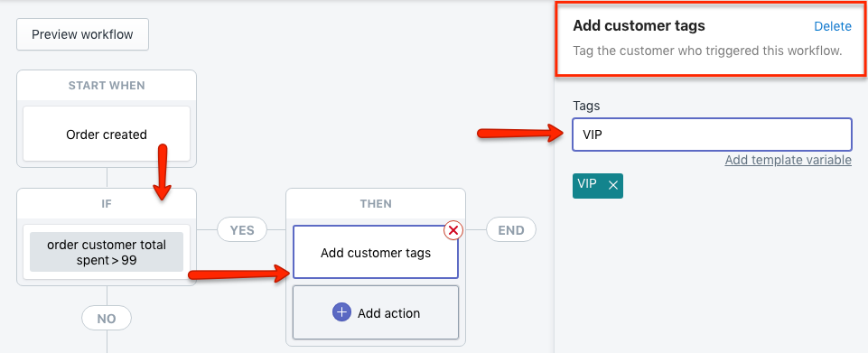Click the END connector pill
The height and width of the screenshot is (353, 868).
511,229
